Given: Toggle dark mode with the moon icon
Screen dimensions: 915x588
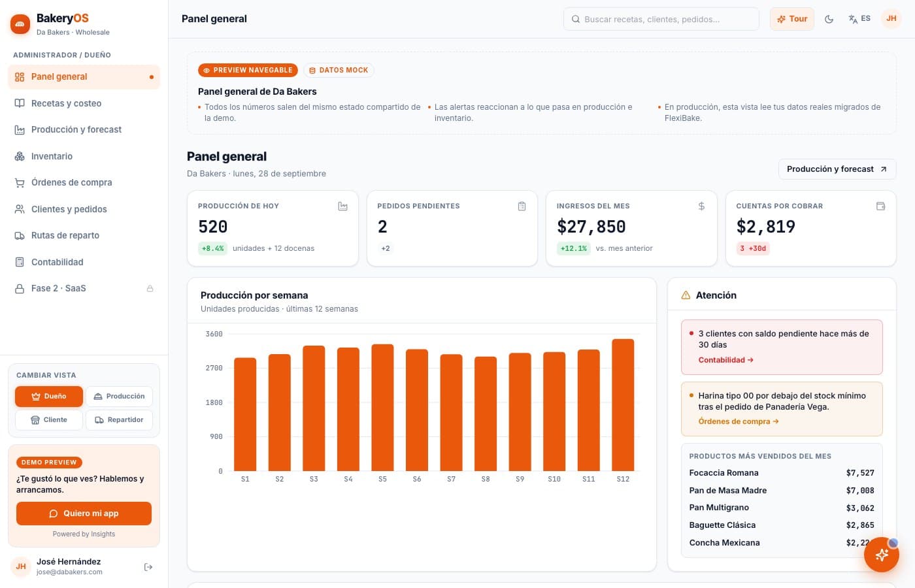Looking at the screenshot, I should [829, 19].
